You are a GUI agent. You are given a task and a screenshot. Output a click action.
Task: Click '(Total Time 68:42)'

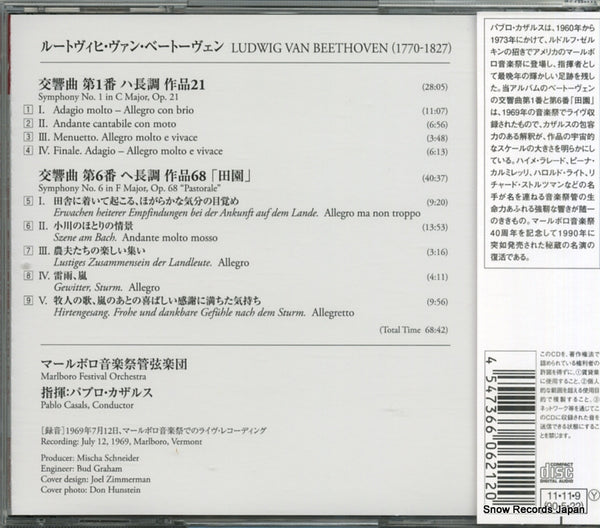(414, 330)
